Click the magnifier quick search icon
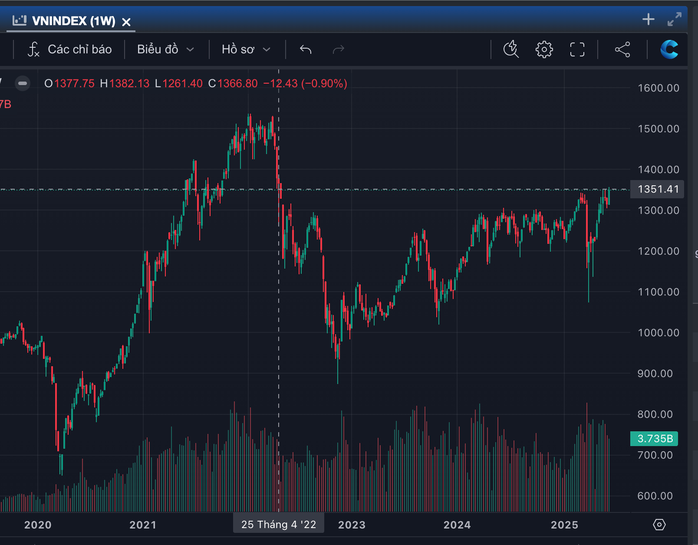This screenshot has height=545, width=698. [511, 49]
